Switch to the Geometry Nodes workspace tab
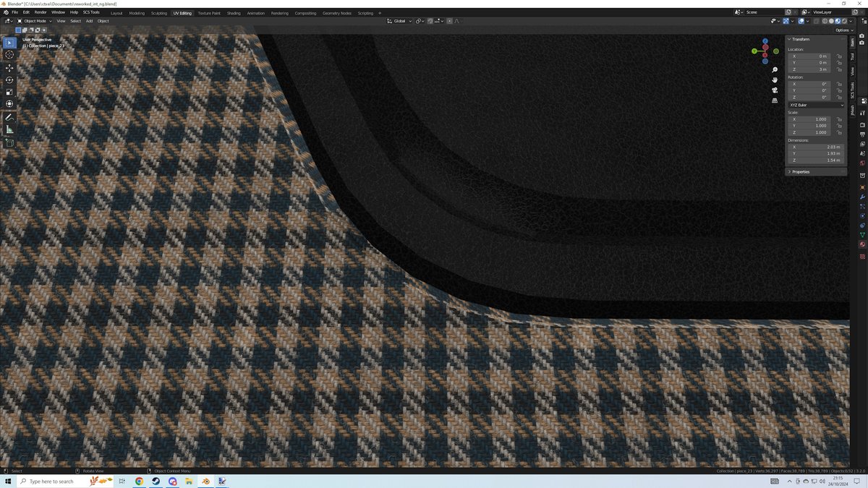 click(336, 13)
